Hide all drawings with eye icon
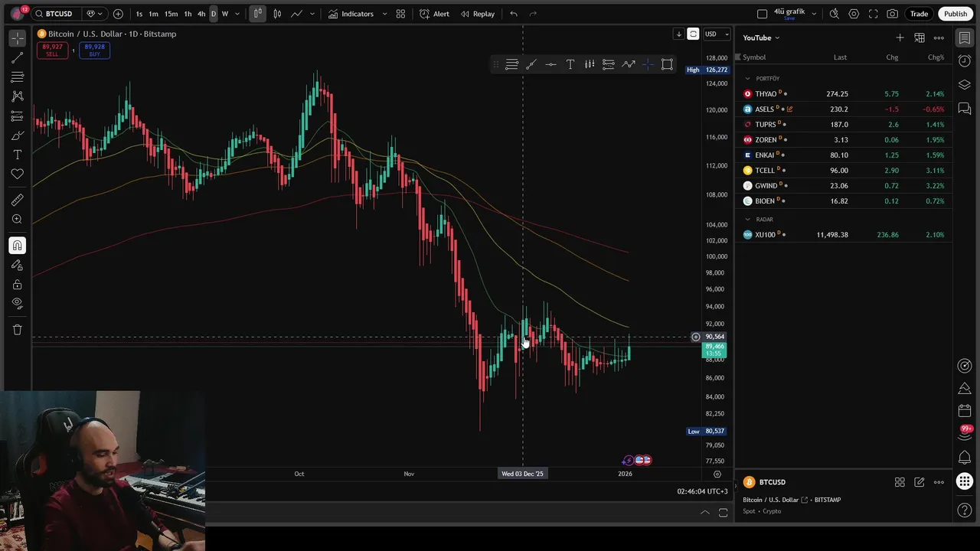 [x=17, y=304]
